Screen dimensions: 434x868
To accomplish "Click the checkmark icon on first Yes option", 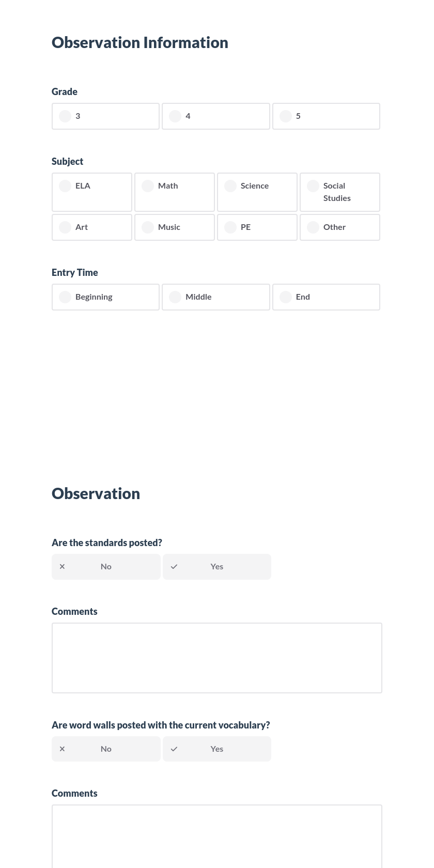I will [x=174, y=566].
